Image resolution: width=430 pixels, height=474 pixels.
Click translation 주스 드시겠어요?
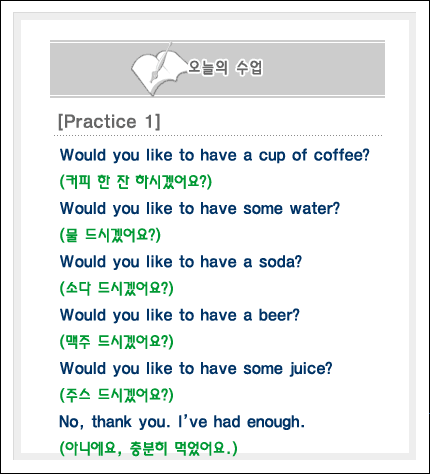[116, 395]
